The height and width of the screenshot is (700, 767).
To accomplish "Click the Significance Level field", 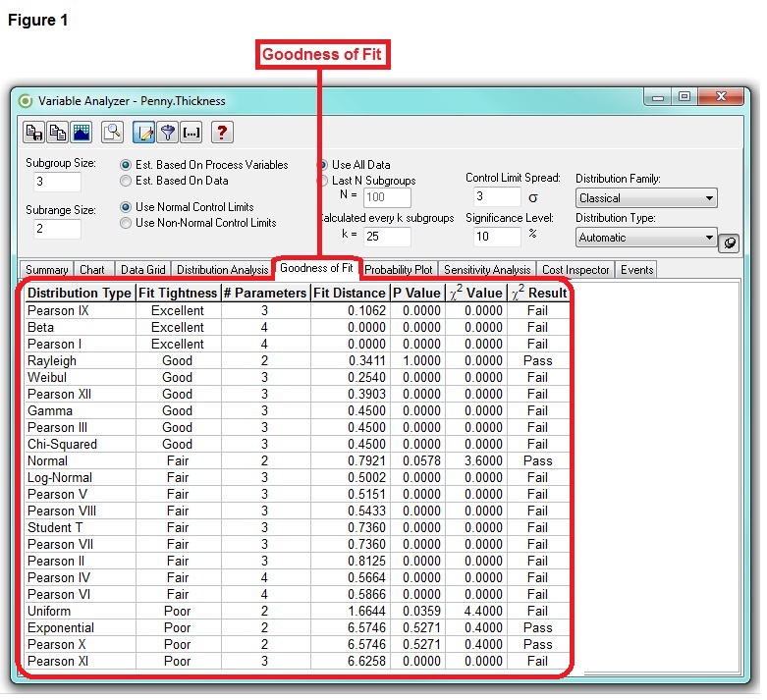I will point(497,237).
